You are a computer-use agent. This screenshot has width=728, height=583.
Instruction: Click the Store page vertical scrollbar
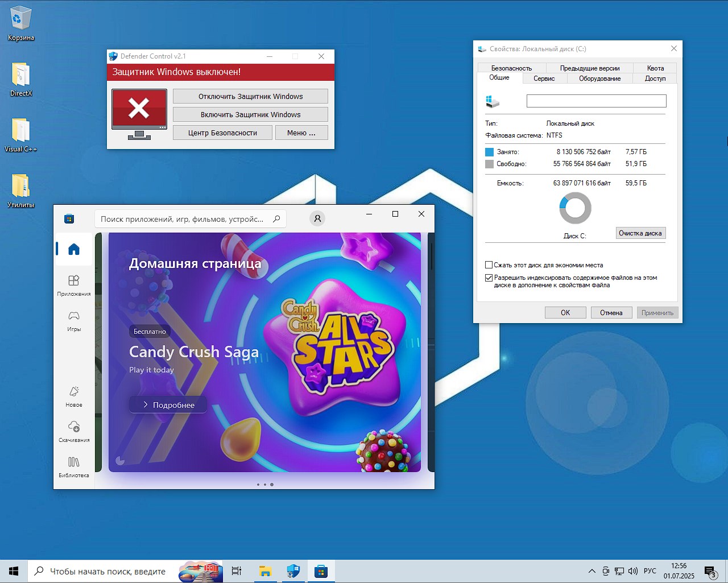pos(432,256)
